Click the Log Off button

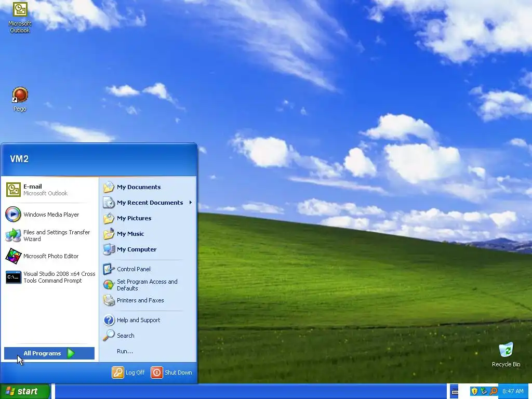128,373
